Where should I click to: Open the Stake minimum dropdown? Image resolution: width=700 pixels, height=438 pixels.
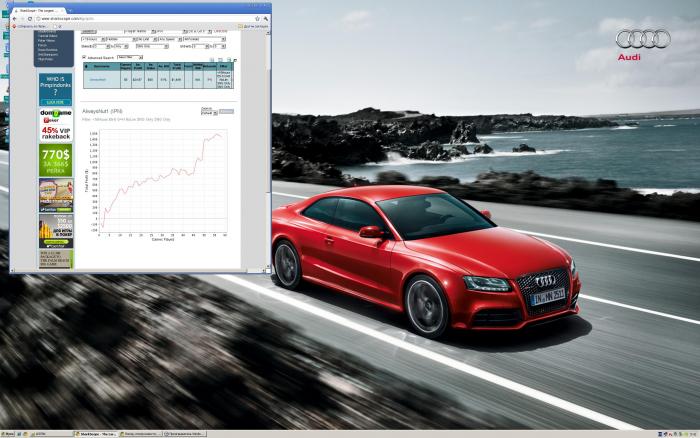102,46
